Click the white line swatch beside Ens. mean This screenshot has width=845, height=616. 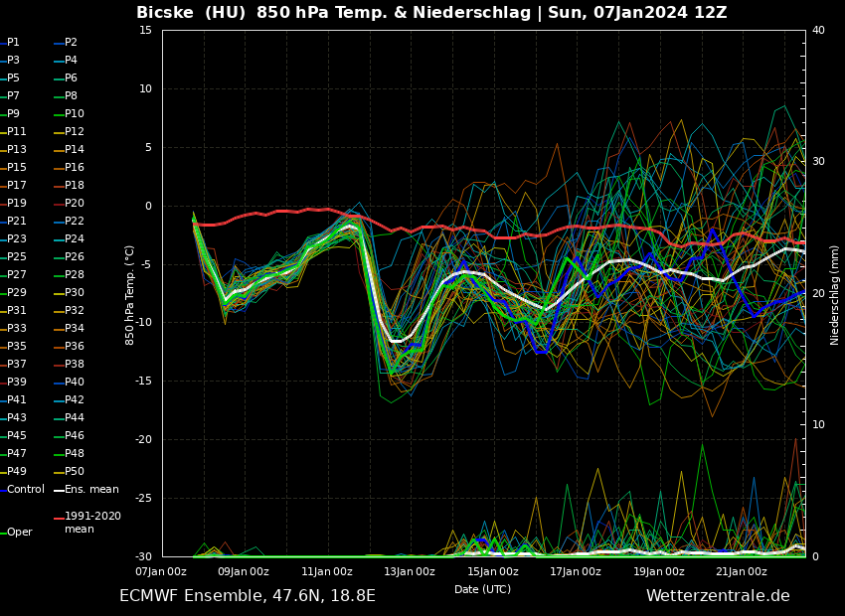[59, 490]
